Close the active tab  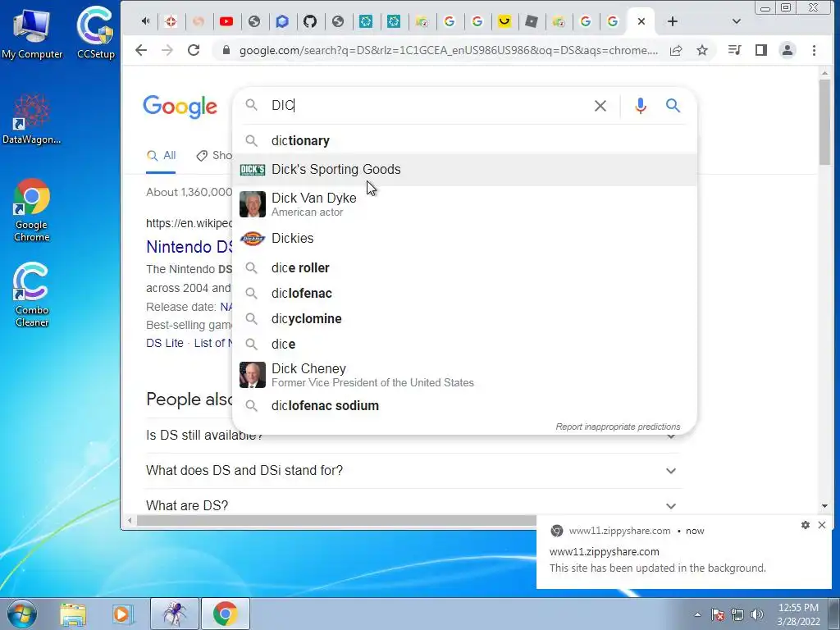[x=641, y=21]
